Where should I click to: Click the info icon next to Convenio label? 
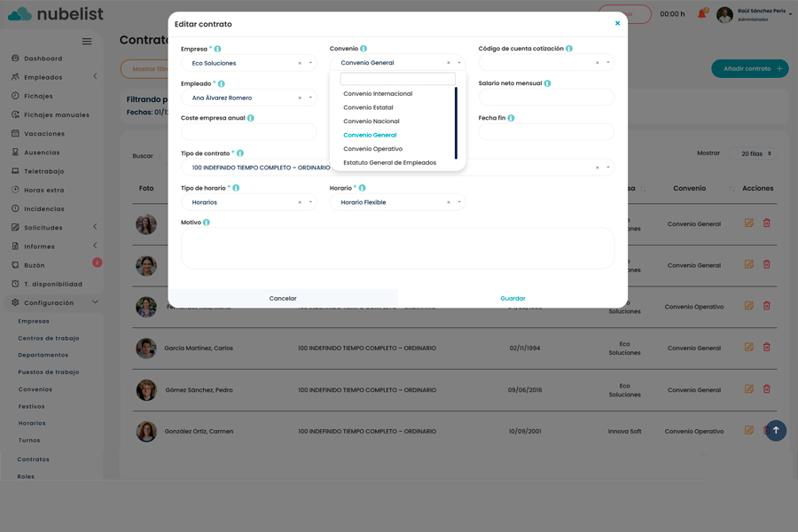(364, 49)
